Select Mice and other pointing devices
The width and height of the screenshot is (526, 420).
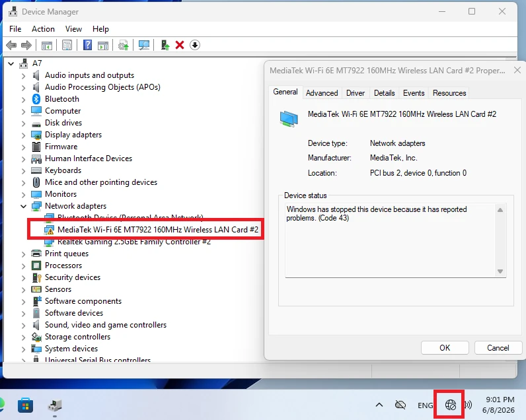tap(101, 182)
